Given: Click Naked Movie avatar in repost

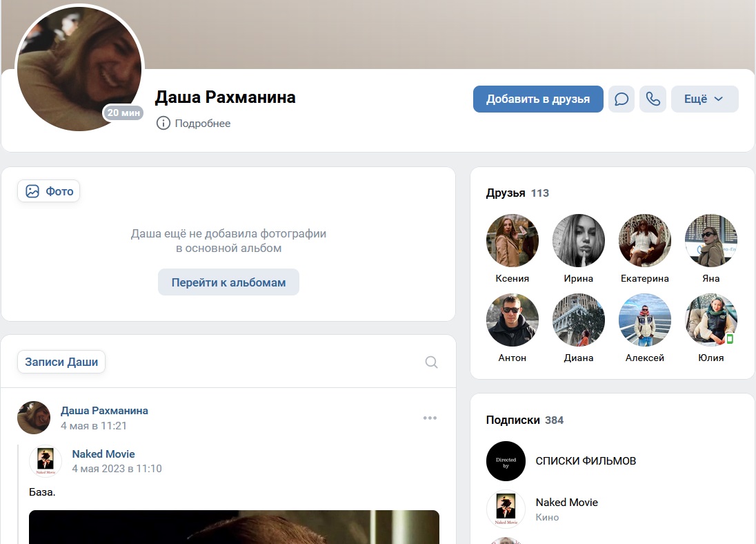Looking at the screenshot, I should pos(46,461).
